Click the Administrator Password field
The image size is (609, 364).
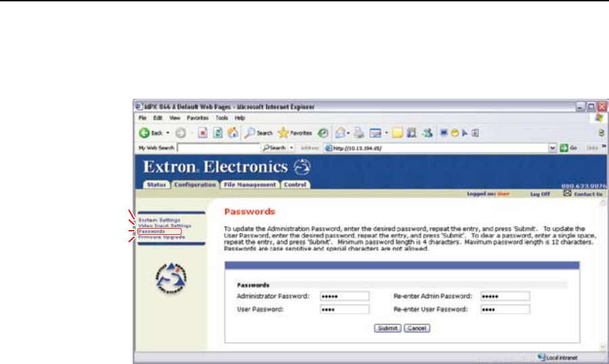(x=344, y=296)
